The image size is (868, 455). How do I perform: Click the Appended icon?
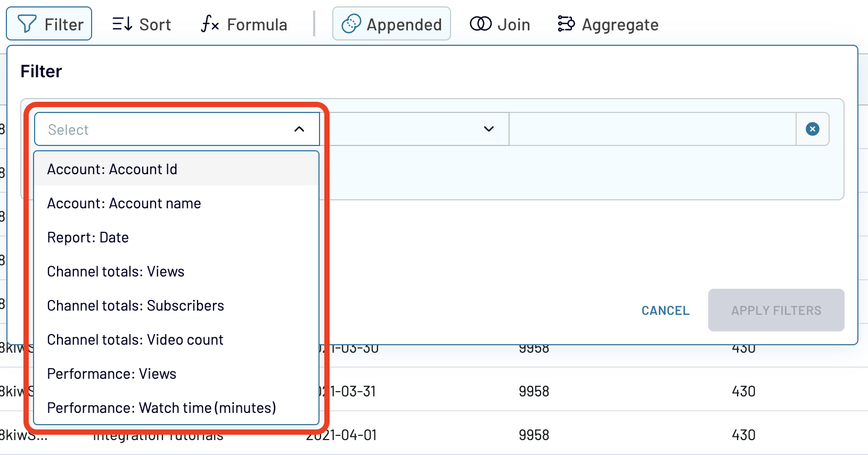(x=351, y=24)
